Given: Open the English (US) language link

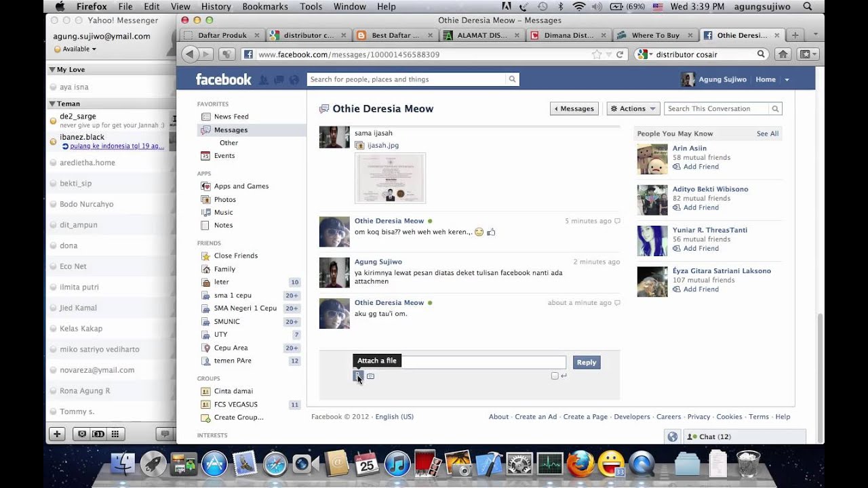Looking at the screenshot, I should coord(394,417).
